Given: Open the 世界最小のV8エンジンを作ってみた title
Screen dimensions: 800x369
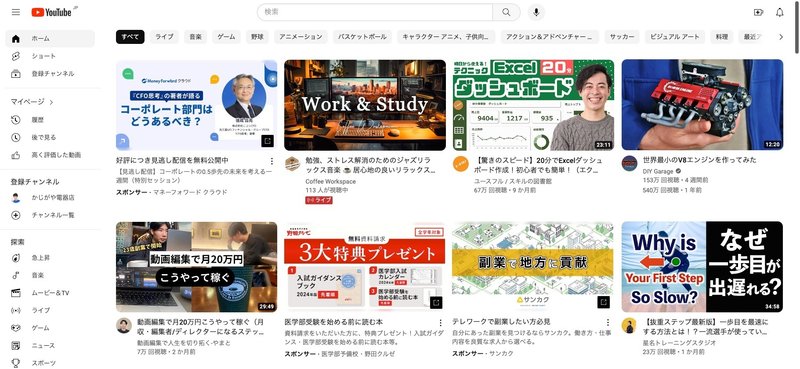Looking at the screenshot, I should pos(699,160).
